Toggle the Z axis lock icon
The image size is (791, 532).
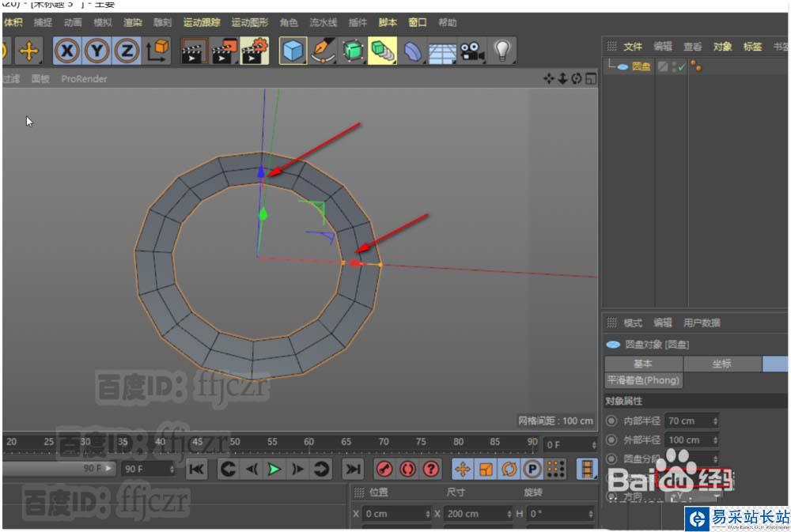pos(126,52)
